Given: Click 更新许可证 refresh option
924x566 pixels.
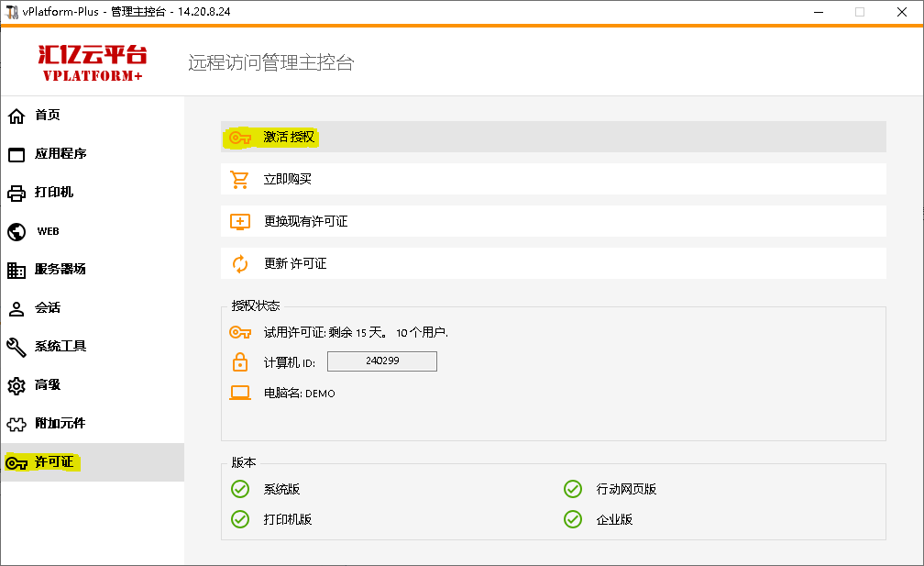Looking at the screenshot, I should (295, 263).
